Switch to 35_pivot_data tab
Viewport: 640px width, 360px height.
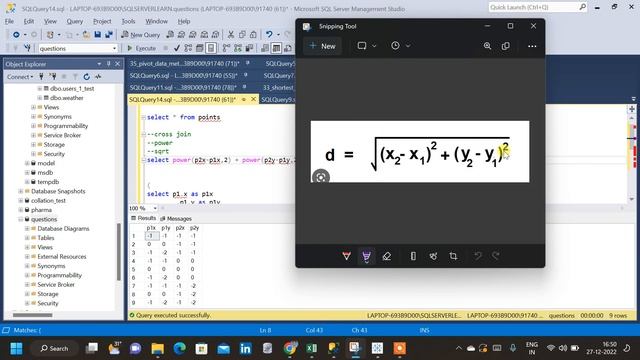(184, 63)
